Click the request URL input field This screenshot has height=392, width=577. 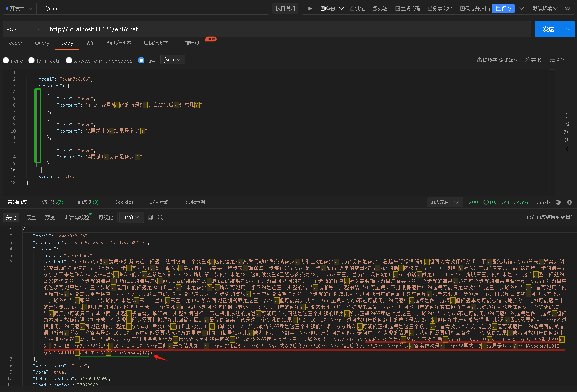point(288,29)
